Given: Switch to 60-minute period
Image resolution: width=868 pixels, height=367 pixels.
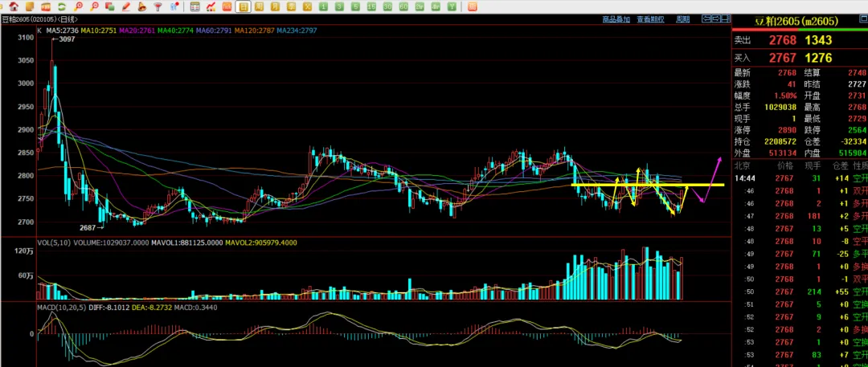Looking at the screenshot, I should [403, 6].
